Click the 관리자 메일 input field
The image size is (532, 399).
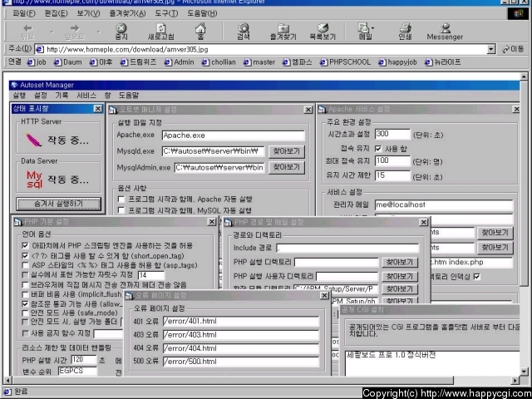point(444,205)
